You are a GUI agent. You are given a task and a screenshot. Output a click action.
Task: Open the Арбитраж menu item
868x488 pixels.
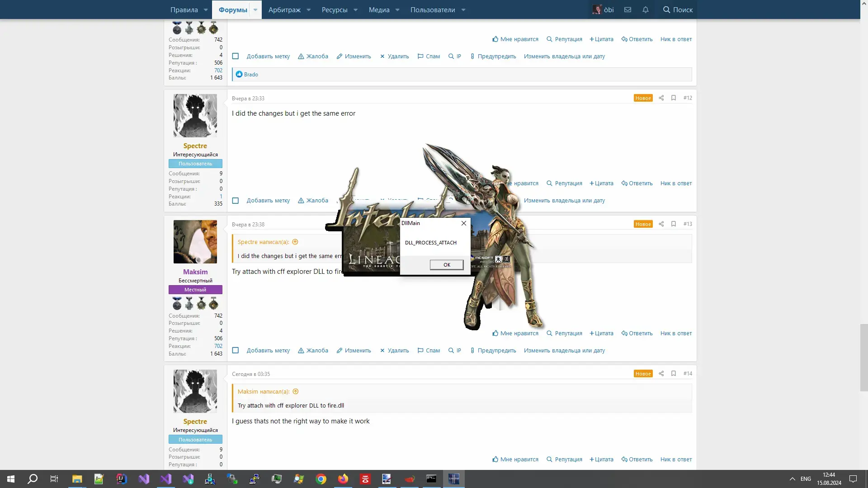[x=284, y=10]
